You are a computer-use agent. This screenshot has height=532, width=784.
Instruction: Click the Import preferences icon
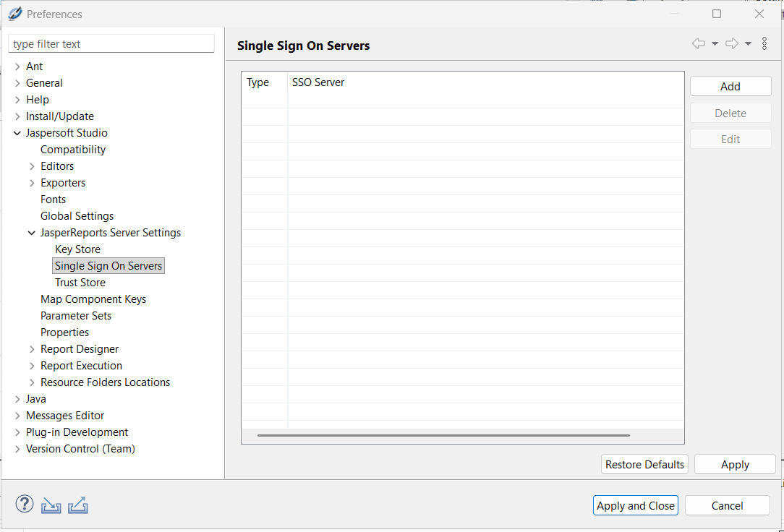pos(51,505)
